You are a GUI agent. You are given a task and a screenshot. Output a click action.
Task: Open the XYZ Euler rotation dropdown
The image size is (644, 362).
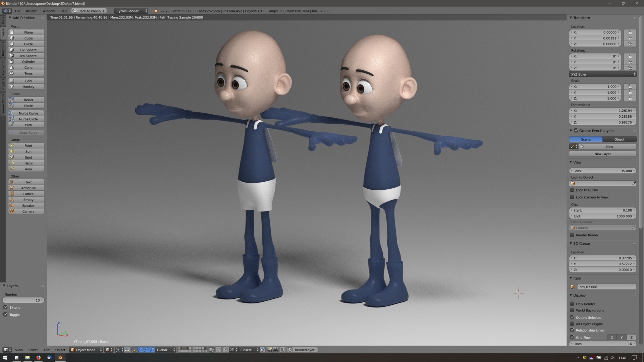(x=603, y=74)
